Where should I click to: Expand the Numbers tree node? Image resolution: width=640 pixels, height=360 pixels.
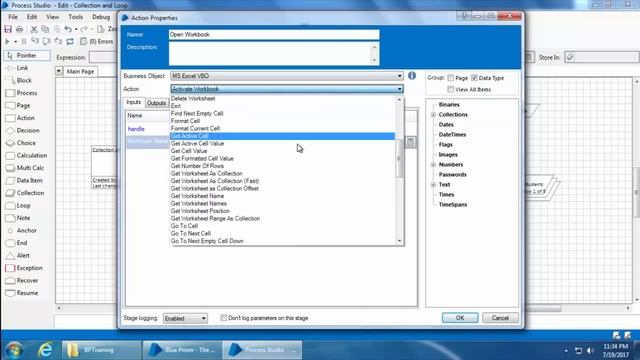pyautogui.click(x=433, y=164)
